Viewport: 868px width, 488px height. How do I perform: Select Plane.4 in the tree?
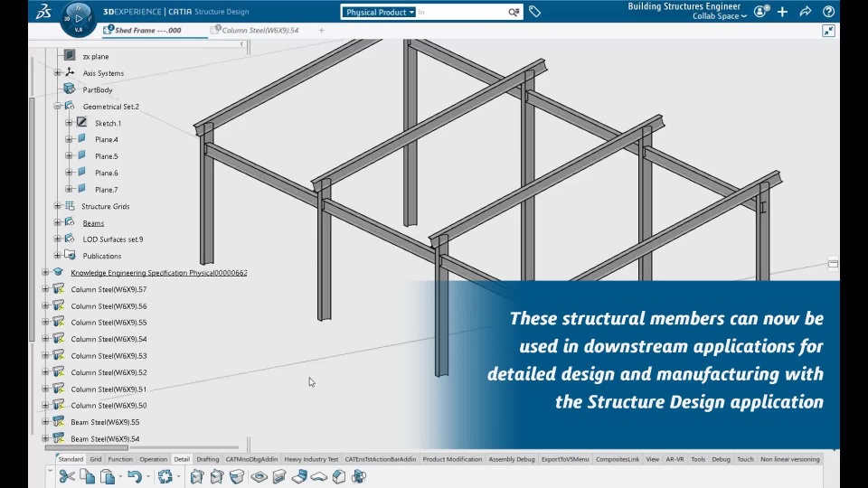pos(107,139)
